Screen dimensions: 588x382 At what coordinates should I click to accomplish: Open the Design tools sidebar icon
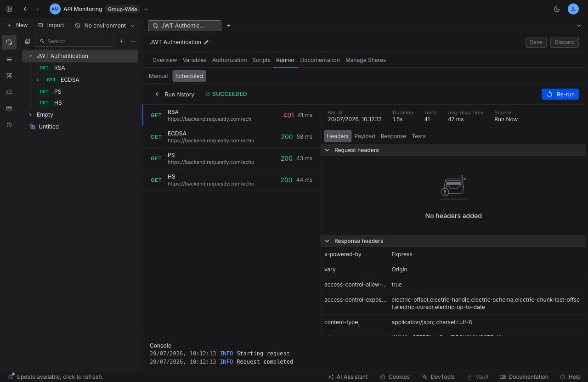(x=9, y=75)
